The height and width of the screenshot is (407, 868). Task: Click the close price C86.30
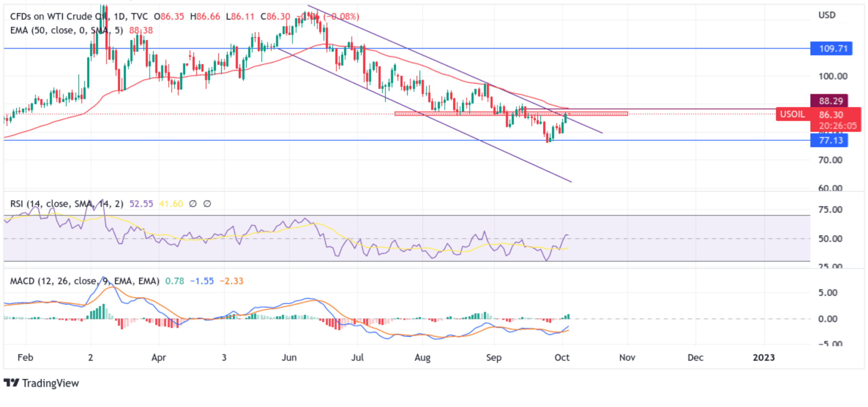pos(276,16)
